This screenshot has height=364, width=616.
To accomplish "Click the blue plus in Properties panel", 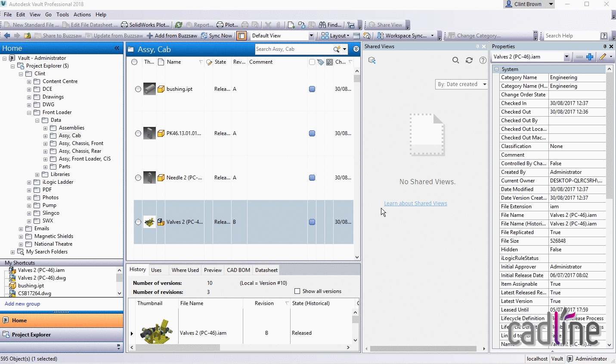I will point(590,57).
